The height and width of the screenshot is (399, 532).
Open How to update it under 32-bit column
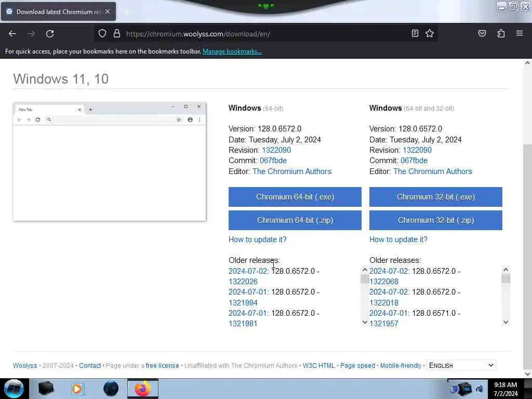click(398, 240)
